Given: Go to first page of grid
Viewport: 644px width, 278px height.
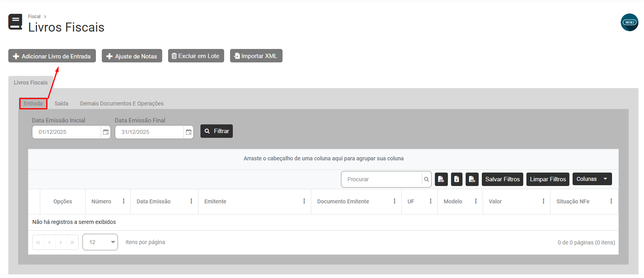Looking at the screenshot, I should pyautogui.click(x=38, y=242).
